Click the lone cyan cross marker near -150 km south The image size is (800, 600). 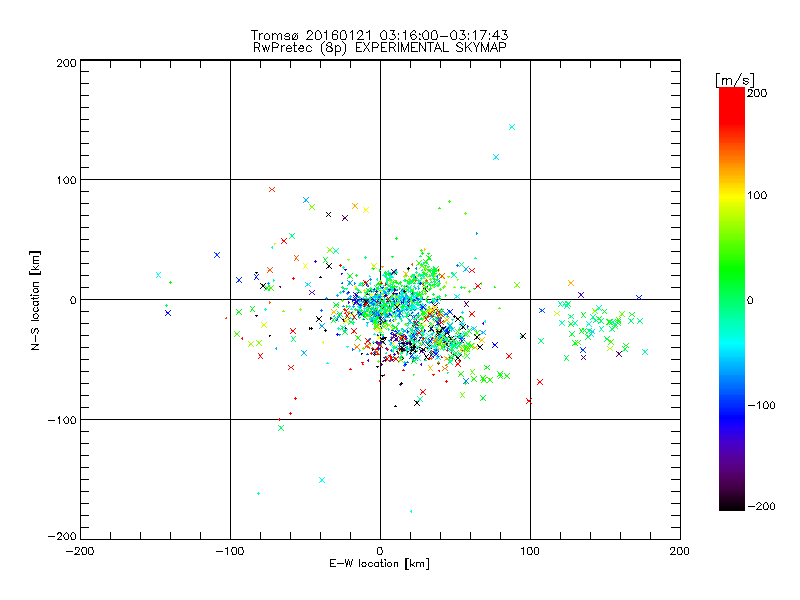coord(322,480)
